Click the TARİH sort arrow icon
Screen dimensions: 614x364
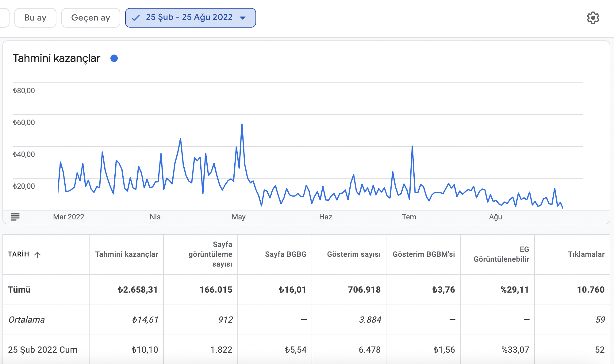coord(37,255)
